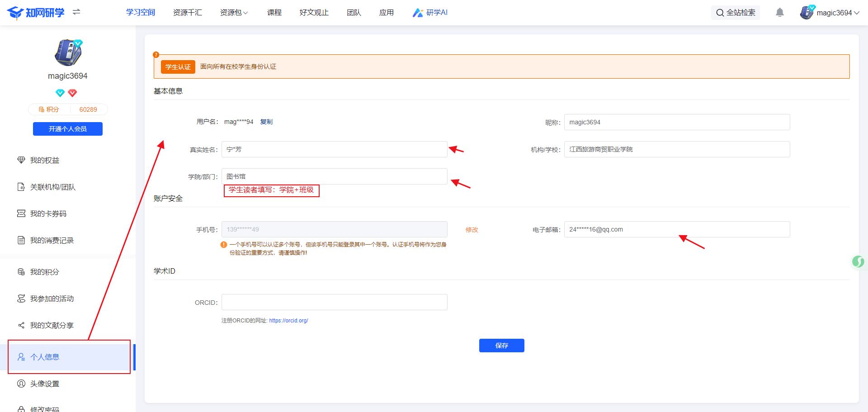Screen dimensions: 868x412
Task: Select 头像设置 in sidebar
Action: tap(45, 384)
